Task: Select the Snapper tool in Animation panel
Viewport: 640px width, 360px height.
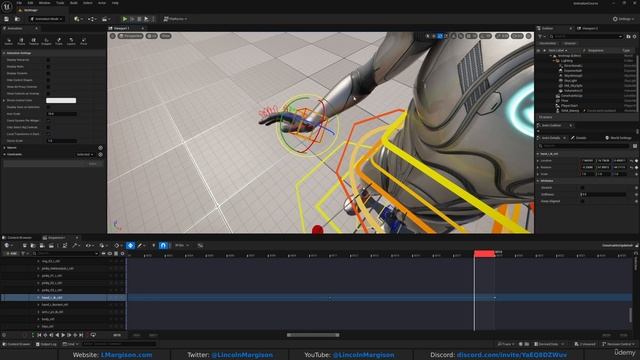Action: 46,41
